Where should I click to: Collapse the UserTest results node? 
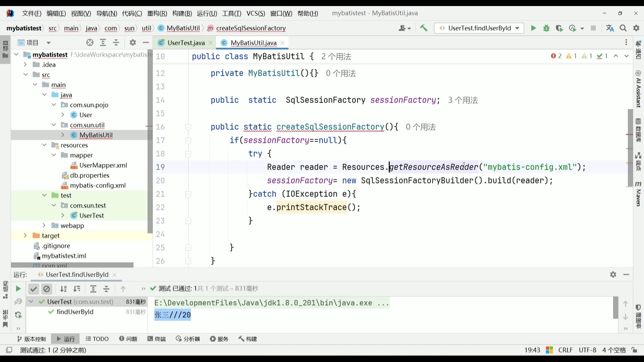point(31,302)
